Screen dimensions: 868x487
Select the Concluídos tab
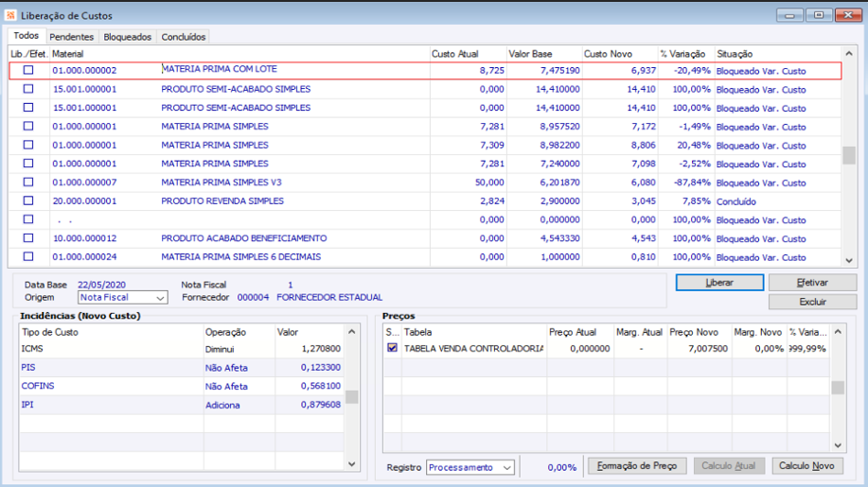tap(183, 37)
